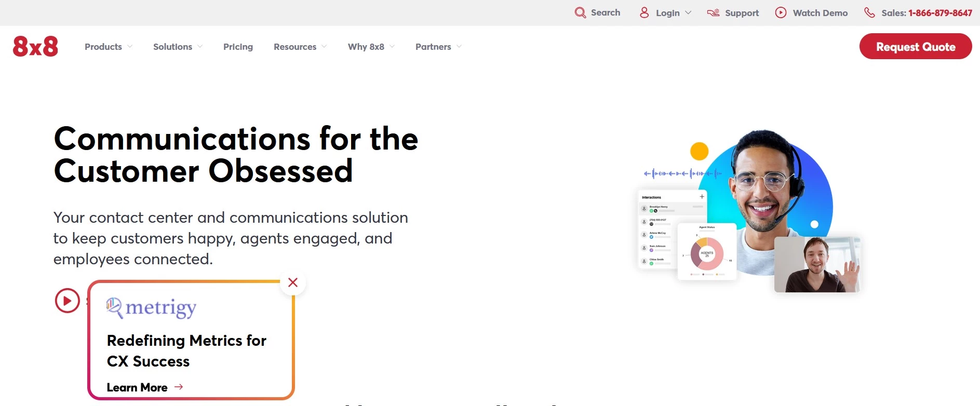Click the Login user icon

644,12
